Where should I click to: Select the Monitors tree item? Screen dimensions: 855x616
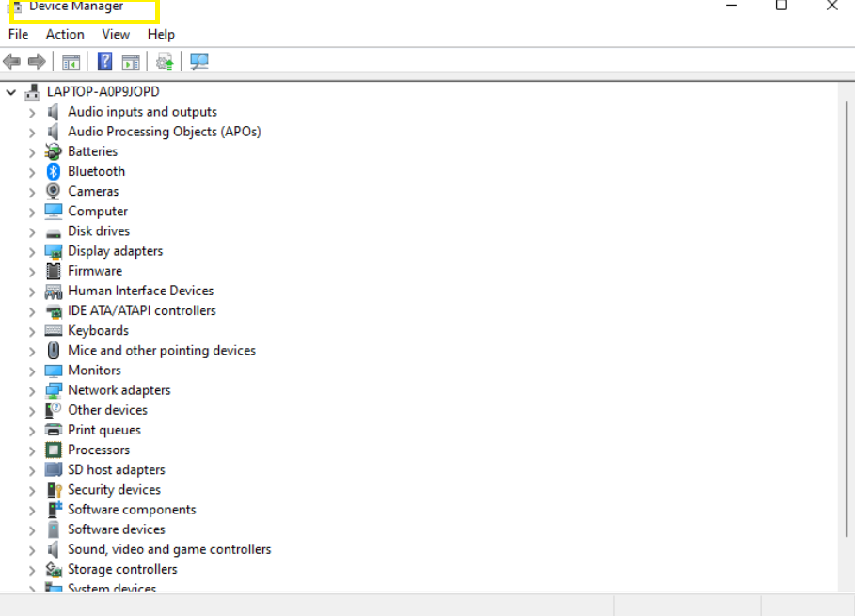(x=94, y=371)
